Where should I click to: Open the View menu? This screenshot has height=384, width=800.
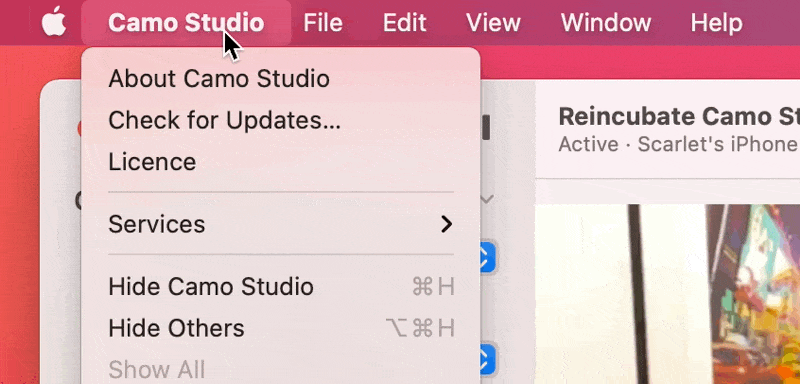point(493,23)
